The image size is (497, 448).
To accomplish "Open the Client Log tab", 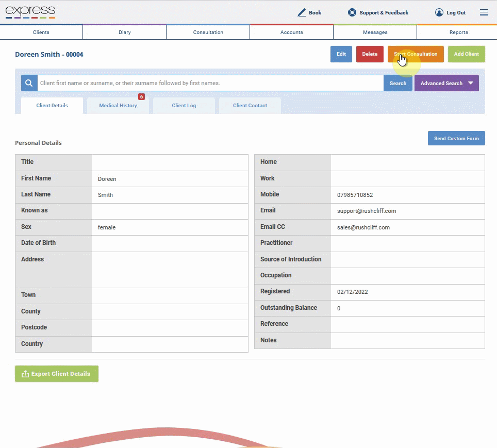I will pyautogui.click(x=184, y=106).
